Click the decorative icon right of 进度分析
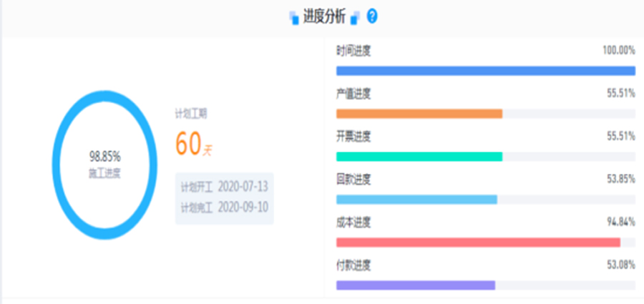 tap(356, 17)
